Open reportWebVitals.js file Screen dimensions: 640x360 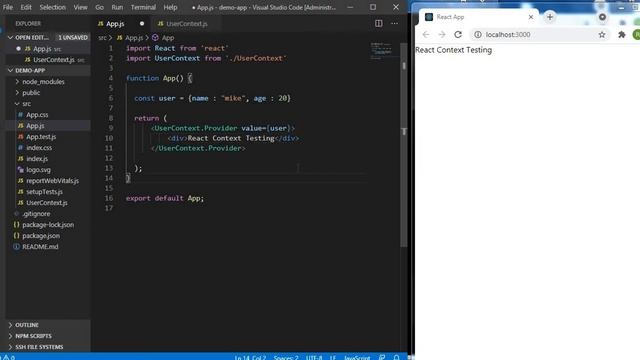coord(52,181)
